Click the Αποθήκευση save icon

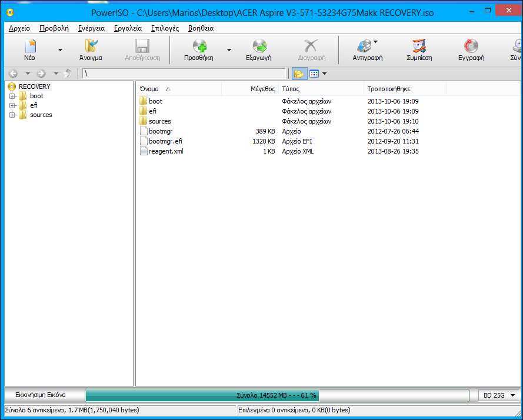[142, 46]
